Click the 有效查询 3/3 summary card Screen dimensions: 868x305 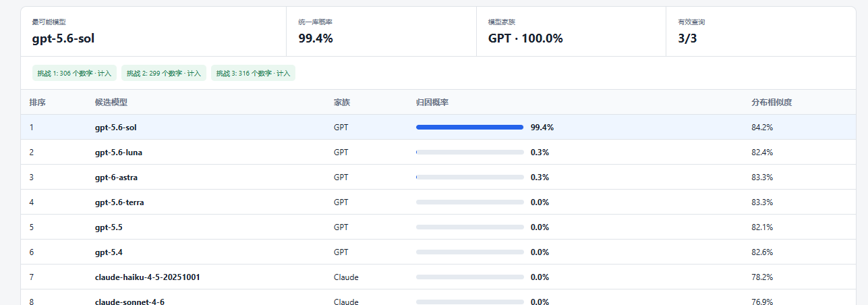761,32
